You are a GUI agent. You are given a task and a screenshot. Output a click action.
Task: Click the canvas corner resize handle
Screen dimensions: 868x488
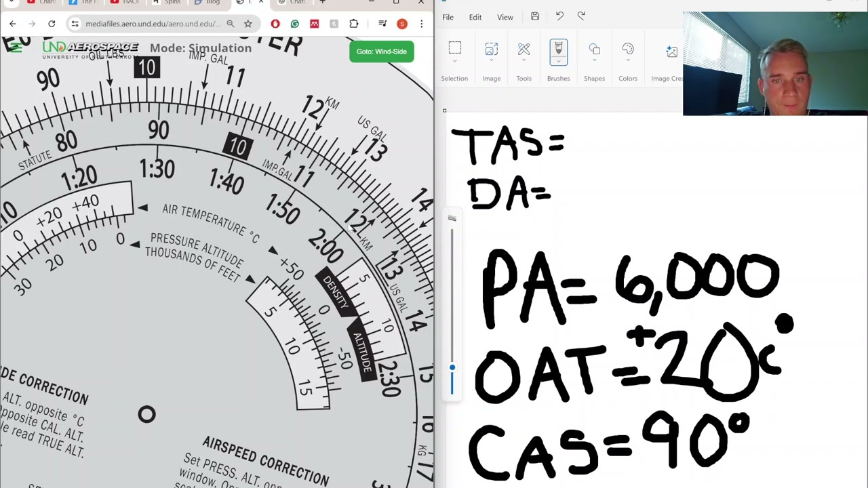tap(444, 110)
